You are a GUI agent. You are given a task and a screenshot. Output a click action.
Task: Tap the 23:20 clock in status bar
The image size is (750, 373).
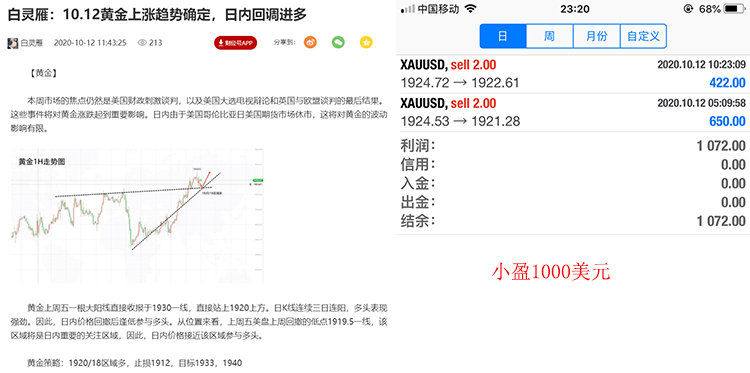(574, 9)
